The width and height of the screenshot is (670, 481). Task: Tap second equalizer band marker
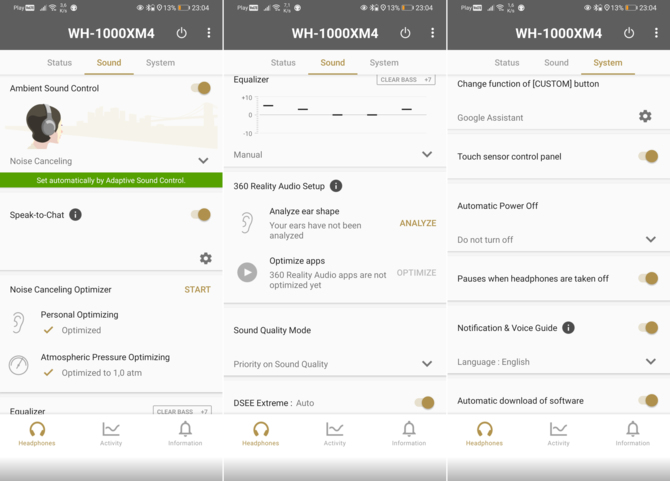(x=303, y=109)
